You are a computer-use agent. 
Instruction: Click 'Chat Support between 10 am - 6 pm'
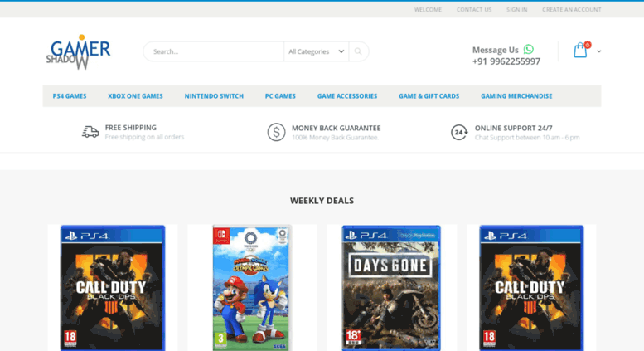(x=527, y=137)
